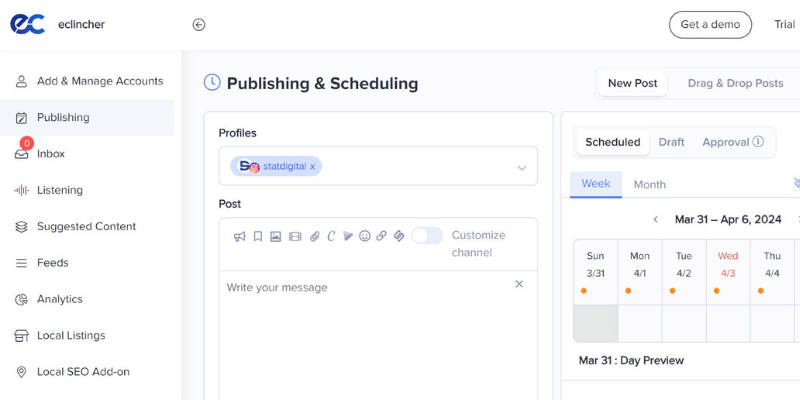Viewport: 800px width, 400px height.
Task: Click the megaphone icon in post toolbar
Action: coord(240,236)
